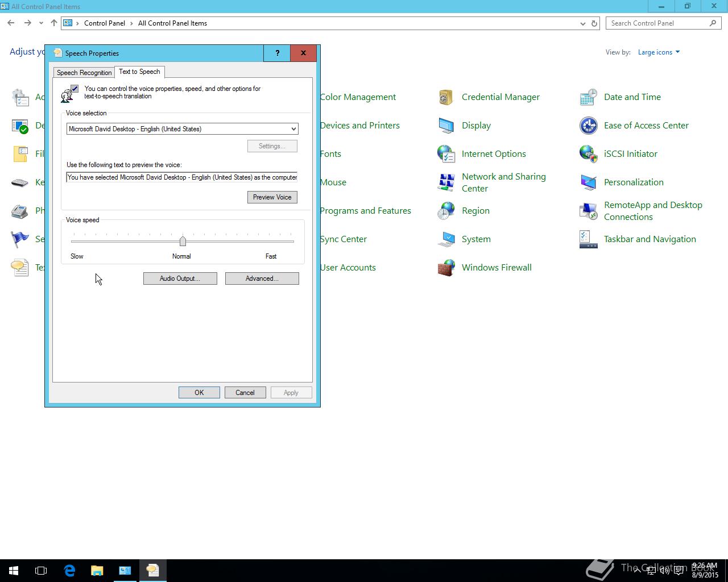Click Speech Properties taskbar button
Image resolution: width=728 pixels, height=582 pixels.
pyautogui.click(x=152, y=571)
